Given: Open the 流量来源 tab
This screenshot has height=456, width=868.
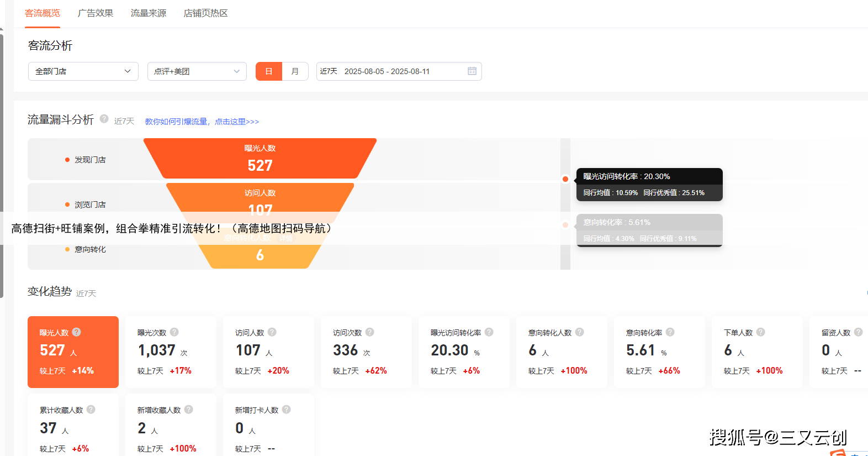Looking at the screenshot, I should 149,13.
